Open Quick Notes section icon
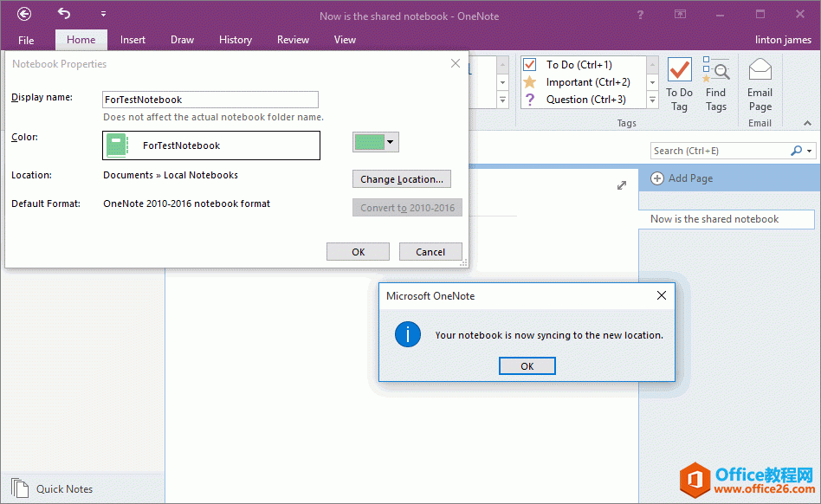This screenshot has width=821, height=504. 20,488
